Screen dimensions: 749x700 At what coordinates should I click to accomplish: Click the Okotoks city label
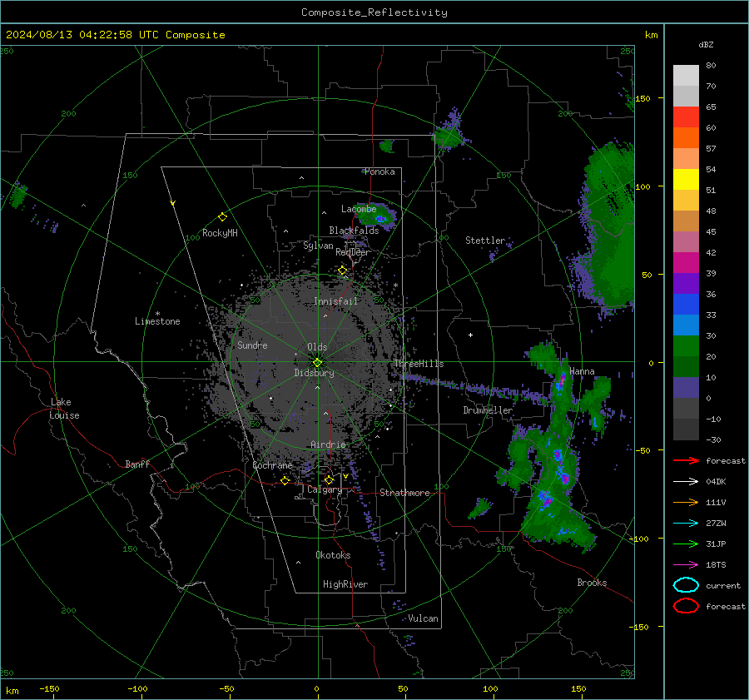point(333,555)
